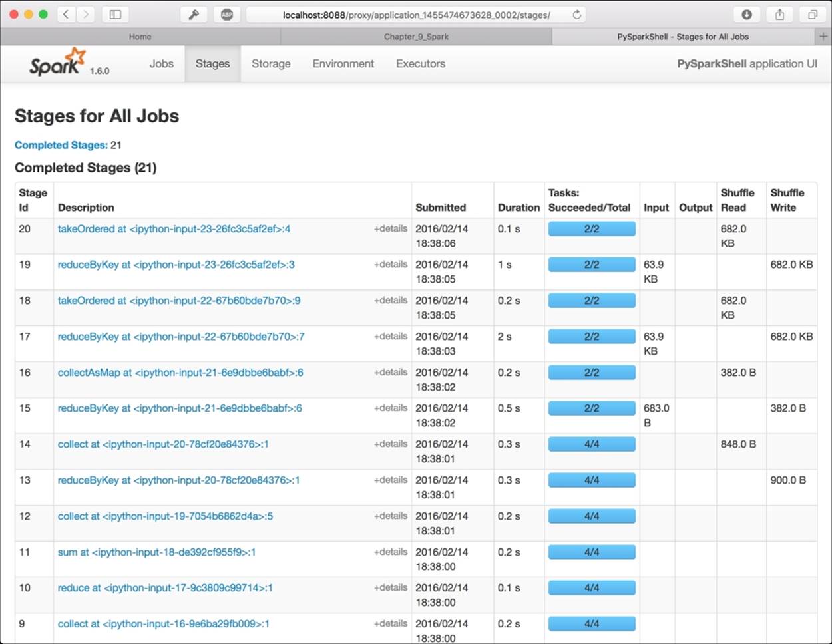The image size is (832, 644).
Task: Open a new tab with plus button
Action: [x=823, y=37]
